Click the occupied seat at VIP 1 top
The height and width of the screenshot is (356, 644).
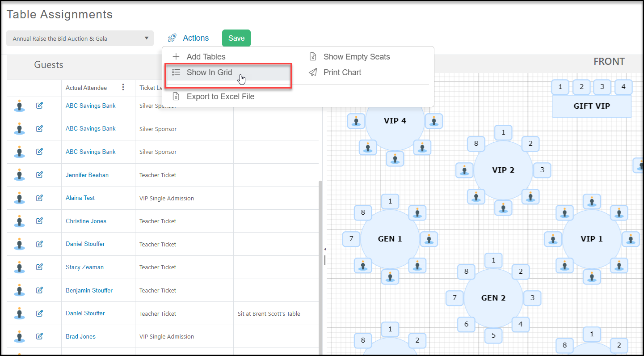click(593, 201)
